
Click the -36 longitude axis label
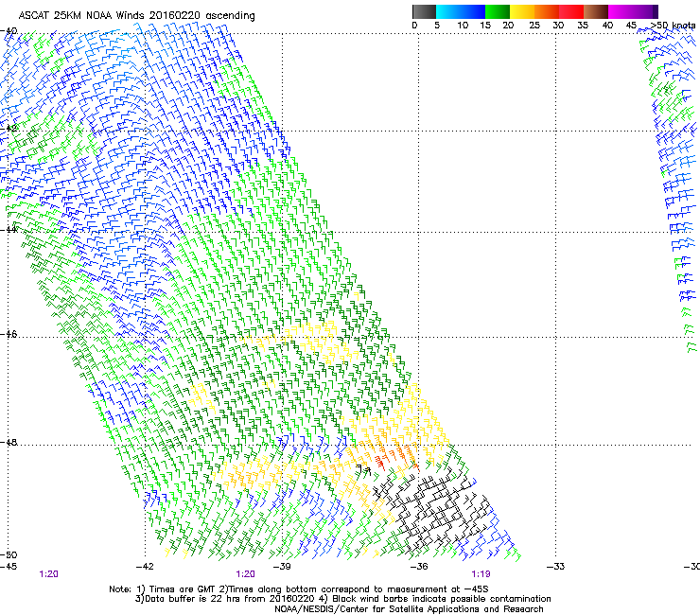pyautogui.click(x=419, y=567)
